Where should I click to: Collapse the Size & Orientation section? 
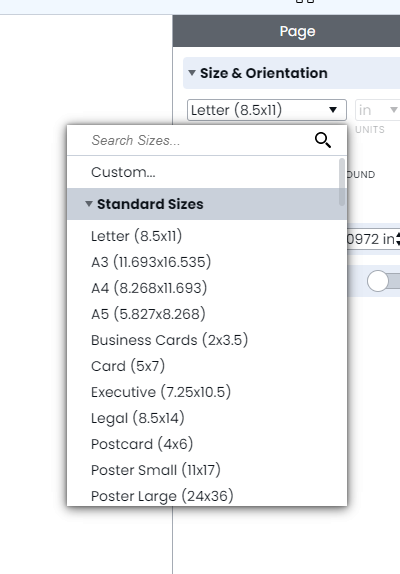tap(192, 73)
